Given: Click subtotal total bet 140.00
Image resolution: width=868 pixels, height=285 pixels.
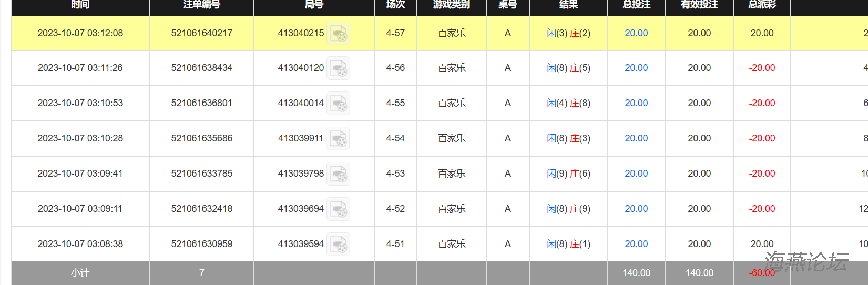Looking at the screenshot, I should [636, 273].
